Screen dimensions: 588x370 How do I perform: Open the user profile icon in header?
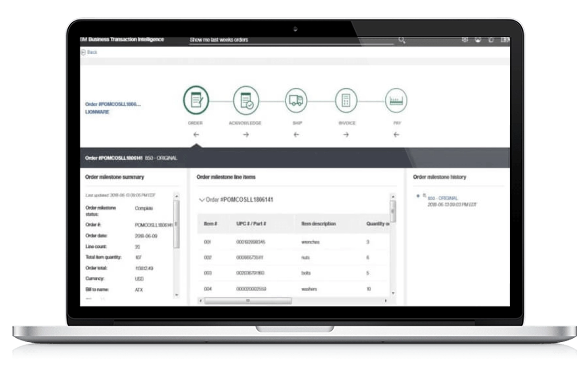pos(478,40)
